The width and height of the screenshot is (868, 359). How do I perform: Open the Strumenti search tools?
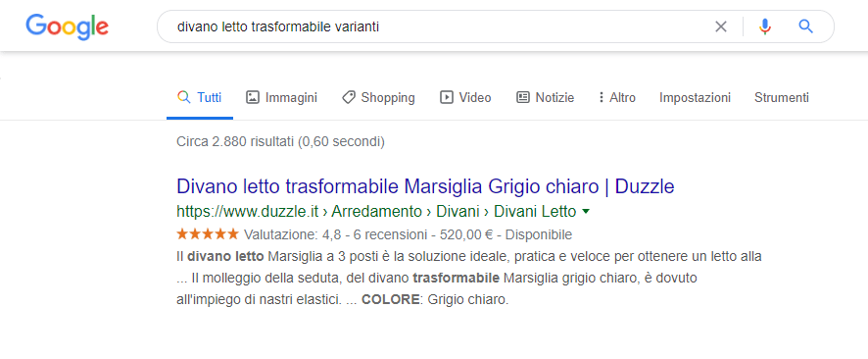pos(782,97)
